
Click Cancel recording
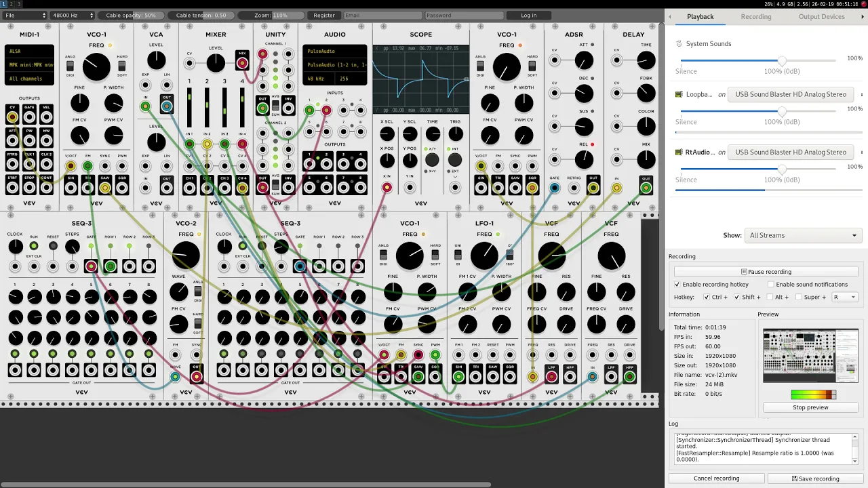(x=716, y=479)
